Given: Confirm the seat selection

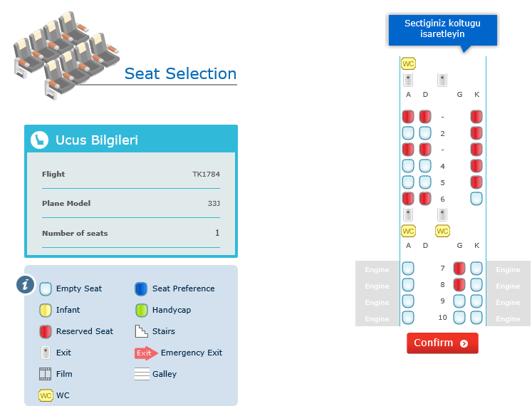Looking at the screenshot, I should [442, 343].
